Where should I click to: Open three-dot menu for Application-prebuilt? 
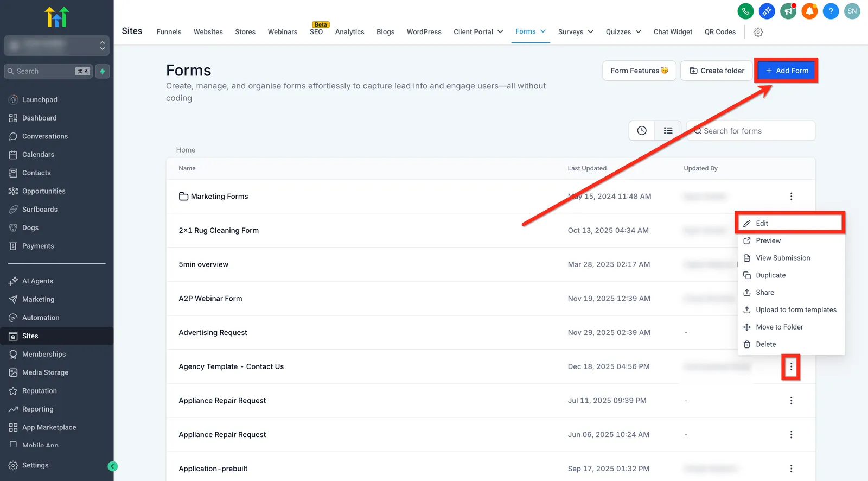click(791, 469)
